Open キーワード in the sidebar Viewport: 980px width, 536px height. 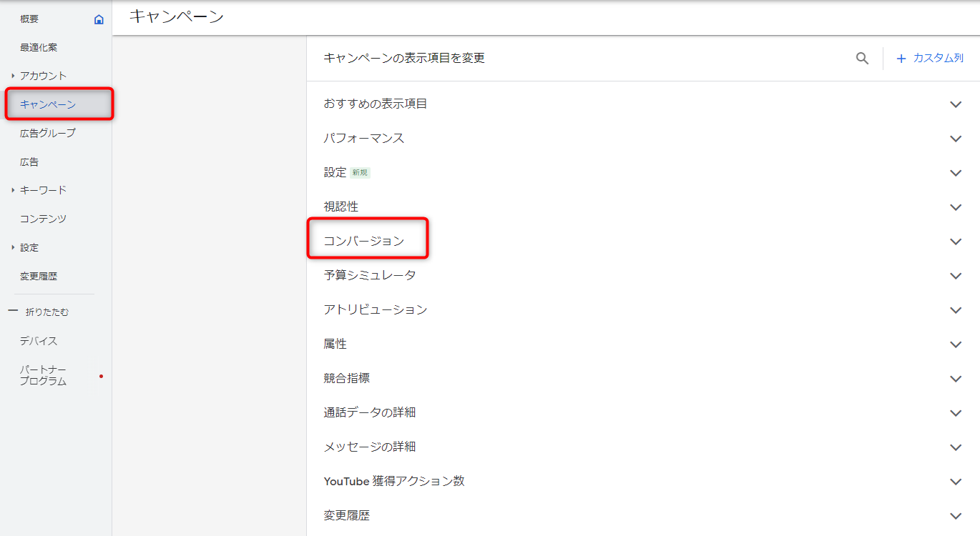pyautogui.click(x=43, y=190)
